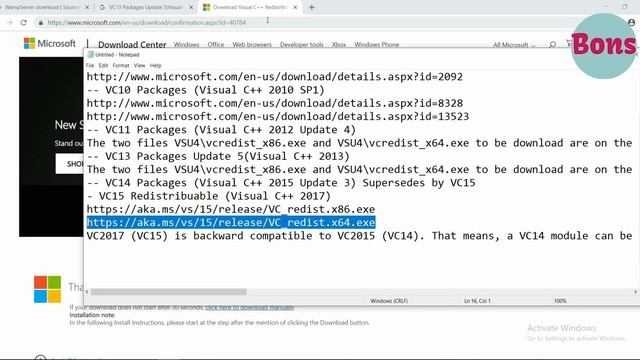
Task: Click Notepad scroll right arrow
Action: [635, 292]
